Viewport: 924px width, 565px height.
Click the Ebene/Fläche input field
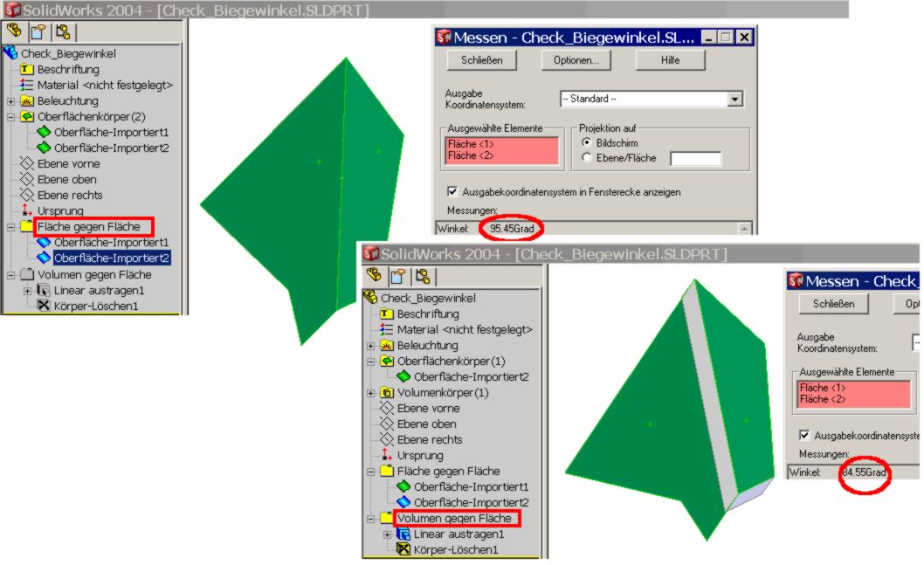(x=696, y=158)
